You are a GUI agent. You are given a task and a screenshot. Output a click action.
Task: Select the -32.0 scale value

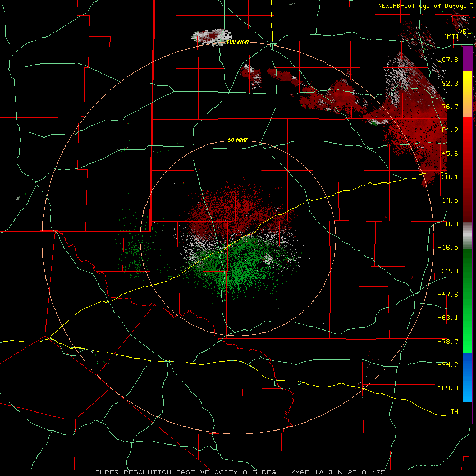click(448, 271)
